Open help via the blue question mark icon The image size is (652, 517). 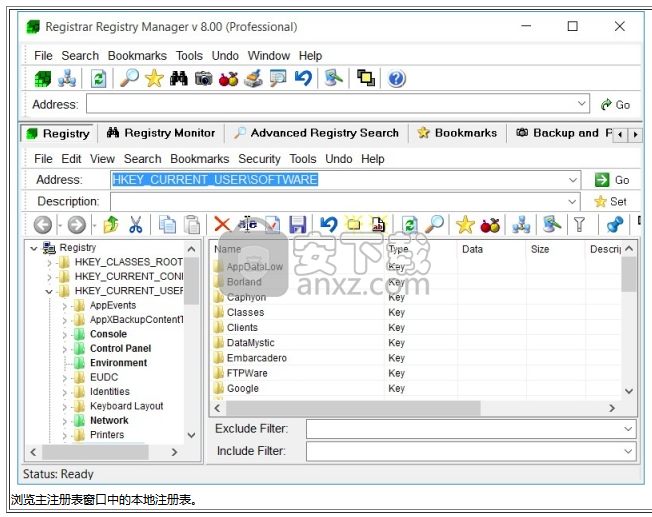point(396,79)
